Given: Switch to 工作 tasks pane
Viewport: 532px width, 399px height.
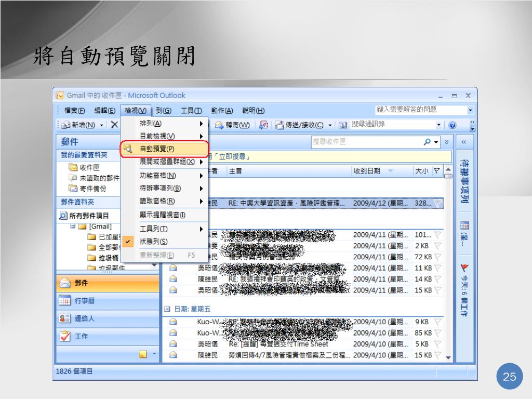Looking at the screenshot, I should point(107,336).
